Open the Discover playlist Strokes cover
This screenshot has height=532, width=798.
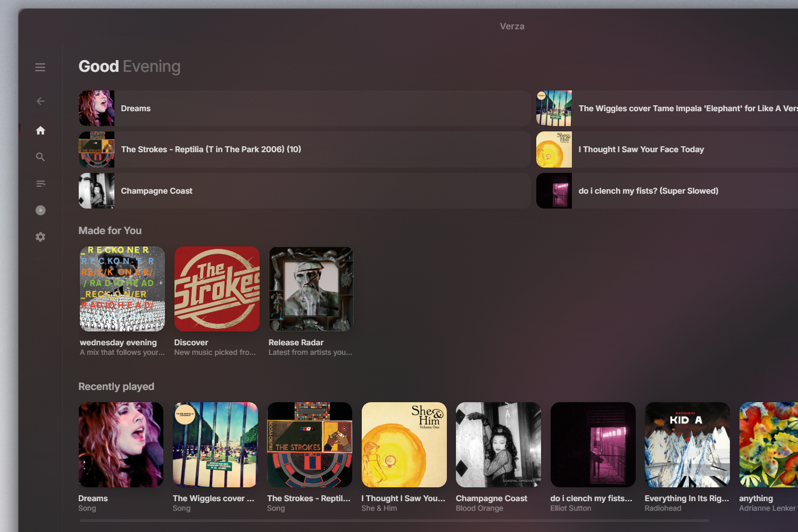click(x=217, y=289)
